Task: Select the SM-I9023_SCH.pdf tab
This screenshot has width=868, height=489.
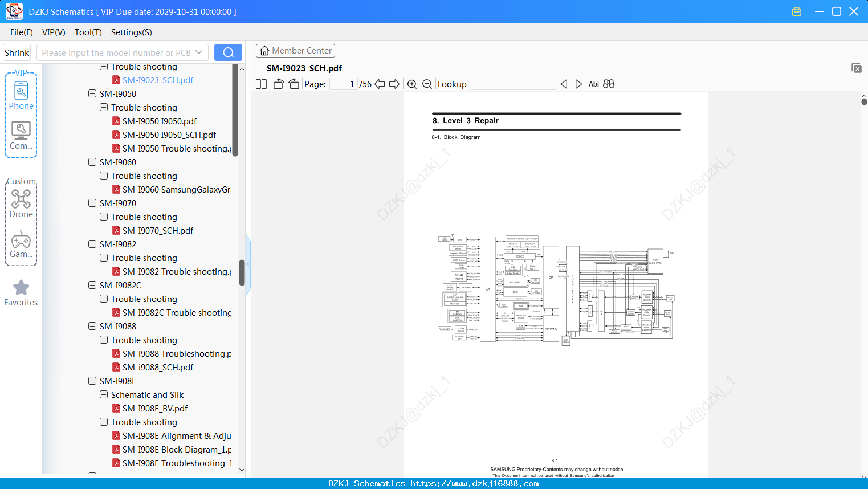Action: [x=304, y=68]
